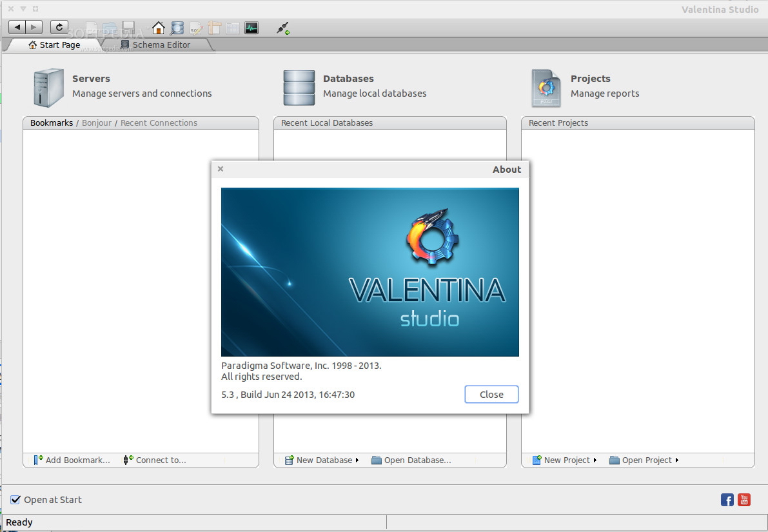The height and width of the screenshot is (532, 768).
Task: Click the Servers computer tower icon
Action: pyautogui.click(x=48, y=87)
